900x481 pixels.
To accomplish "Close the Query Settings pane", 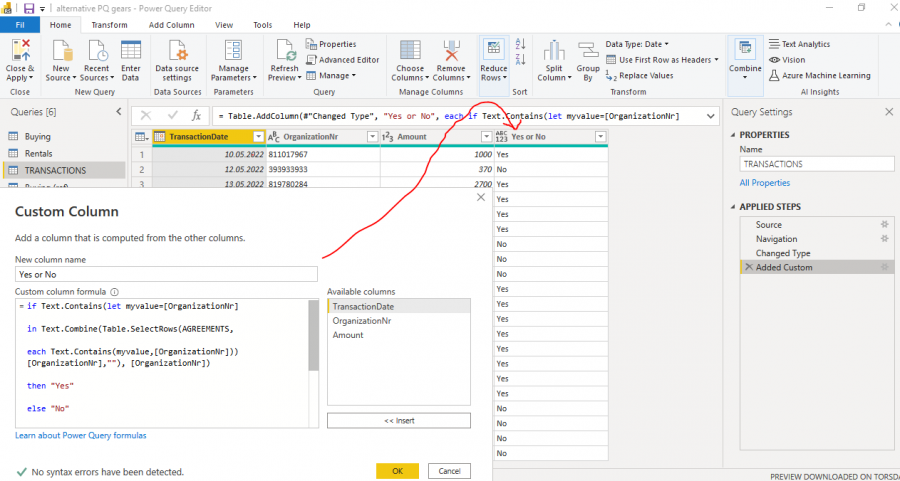I will [889, 112].
